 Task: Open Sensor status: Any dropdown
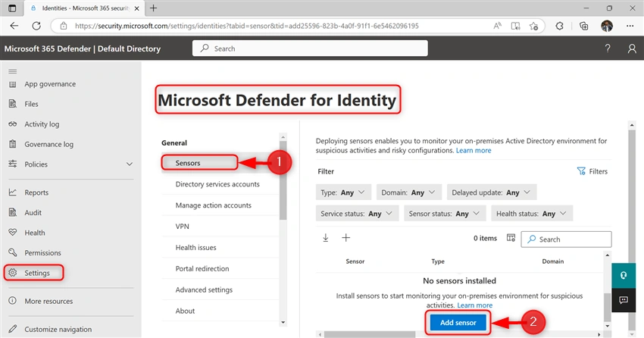point(445,214)
